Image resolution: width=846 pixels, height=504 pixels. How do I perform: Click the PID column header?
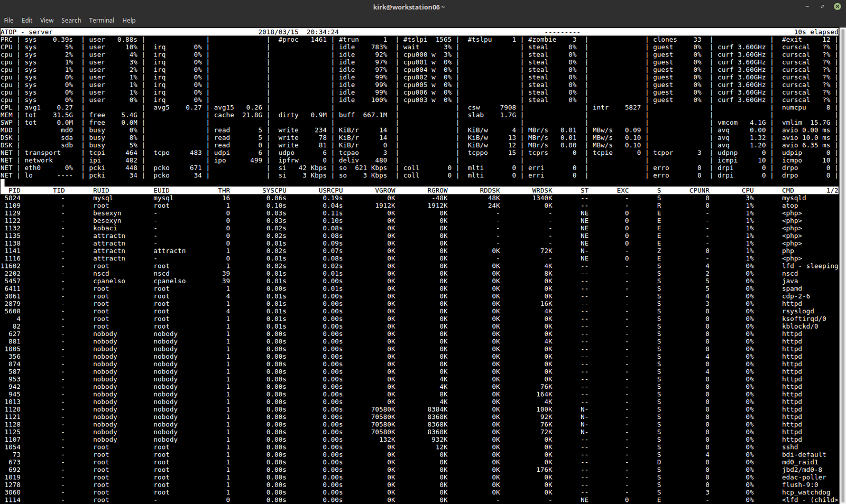(14, 190)
